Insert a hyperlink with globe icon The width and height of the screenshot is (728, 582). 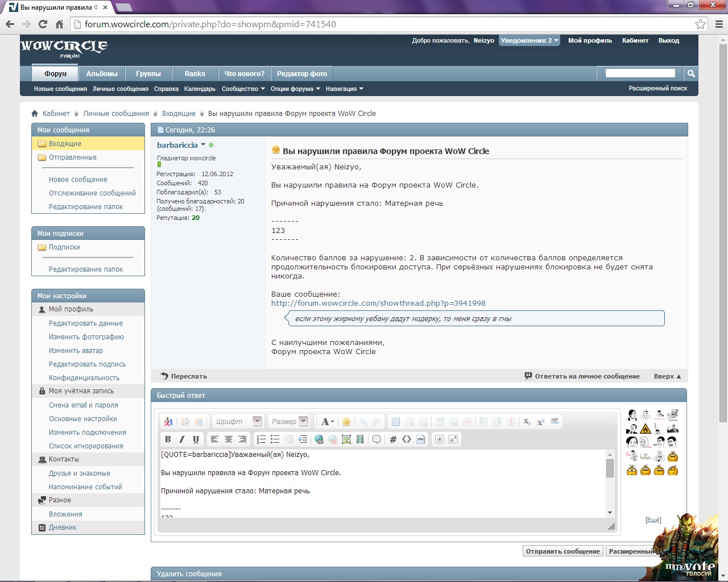(319, 439)
